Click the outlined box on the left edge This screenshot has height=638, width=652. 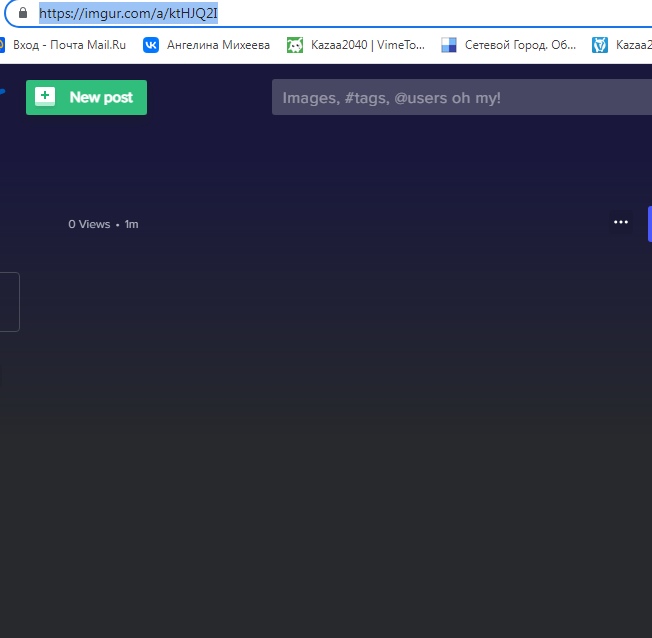point(9,301)
